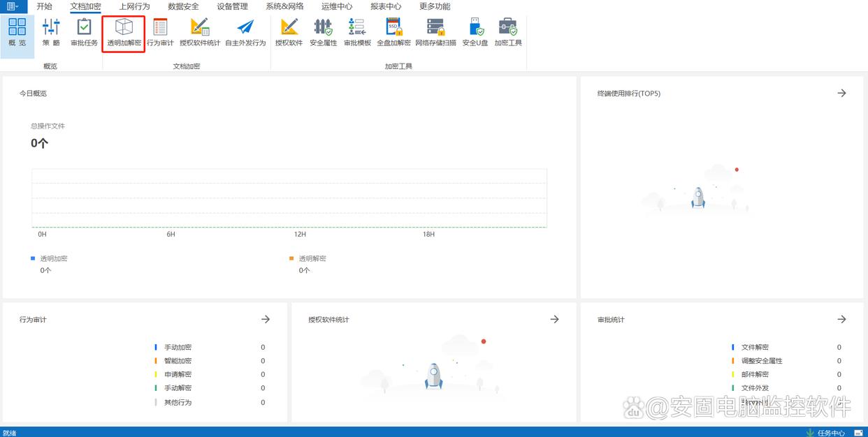Click 任务中心 in the status bar
Screen dimensions: 868x437
(x=826, y=433)
